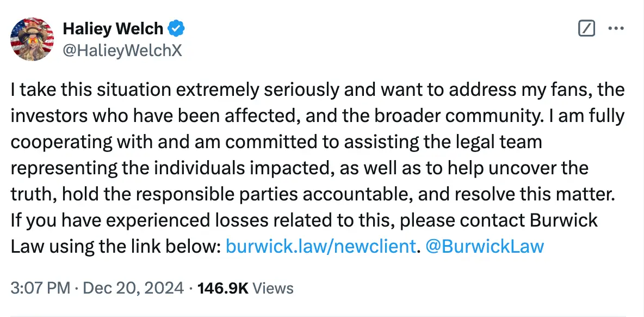Click Haliey Welch's blue verified checkmark
644x317 pixels.
click(174, 28)
